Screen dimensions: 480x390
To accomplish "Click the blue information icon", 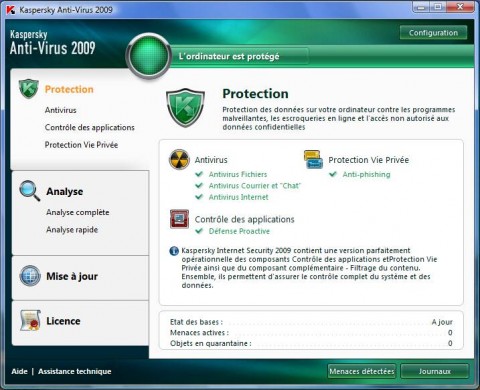I will click(x=174, y=251).
